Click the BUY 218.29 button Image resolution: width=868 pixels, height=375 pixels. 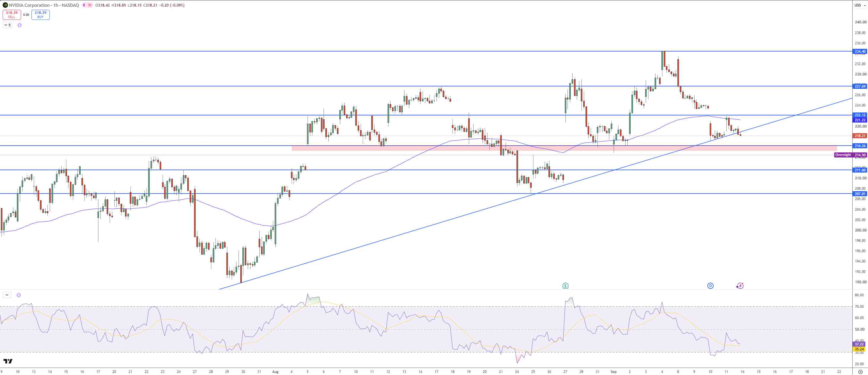[x=40, y=15]
